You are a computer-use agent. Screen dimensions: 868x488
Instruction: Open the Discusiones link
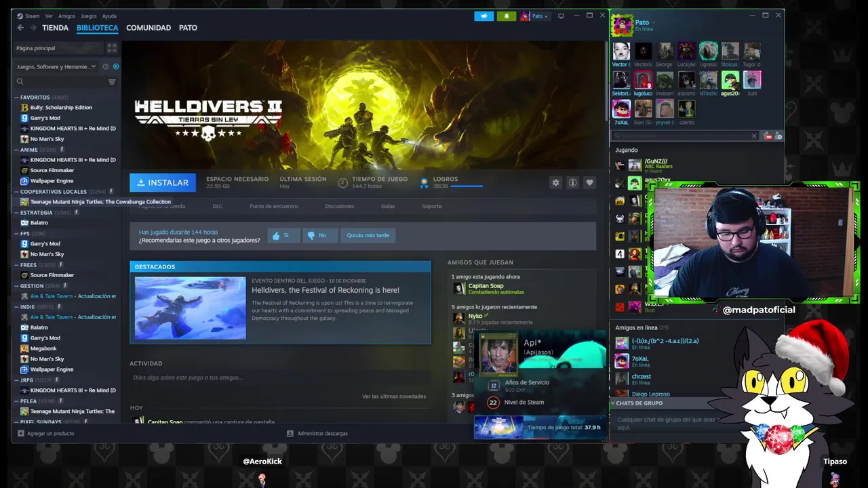point(339,206)
